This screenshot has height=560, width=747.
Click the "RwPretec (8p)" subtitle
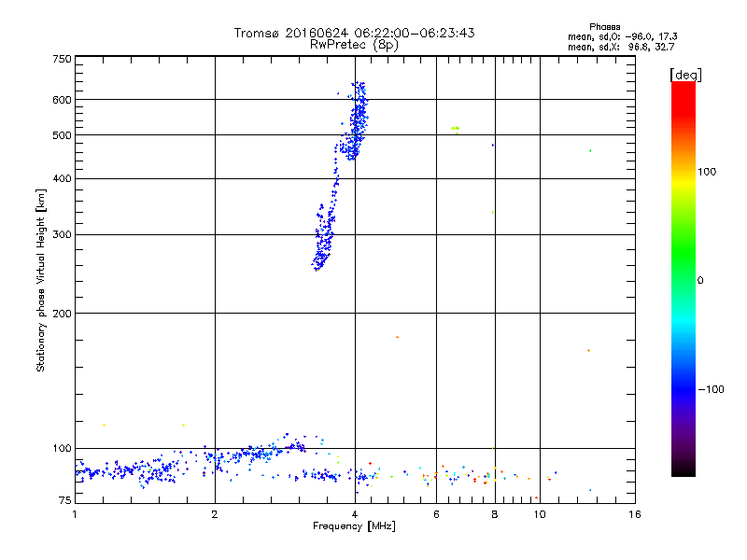click(354, 45)
